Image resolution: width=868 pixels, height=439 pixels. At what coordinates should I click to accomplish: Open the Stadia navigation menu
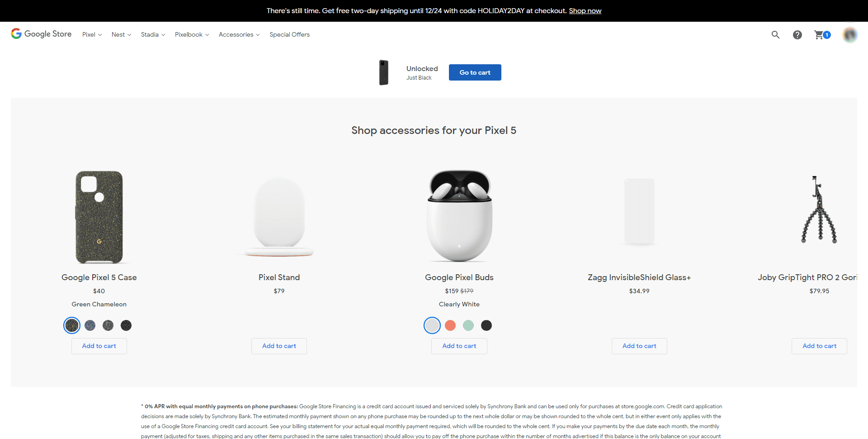coord(153,35)
